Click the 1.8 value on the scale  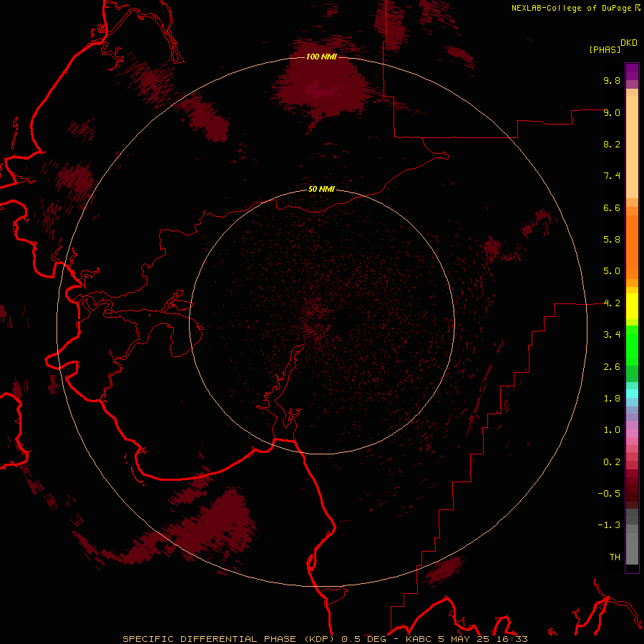612,399
